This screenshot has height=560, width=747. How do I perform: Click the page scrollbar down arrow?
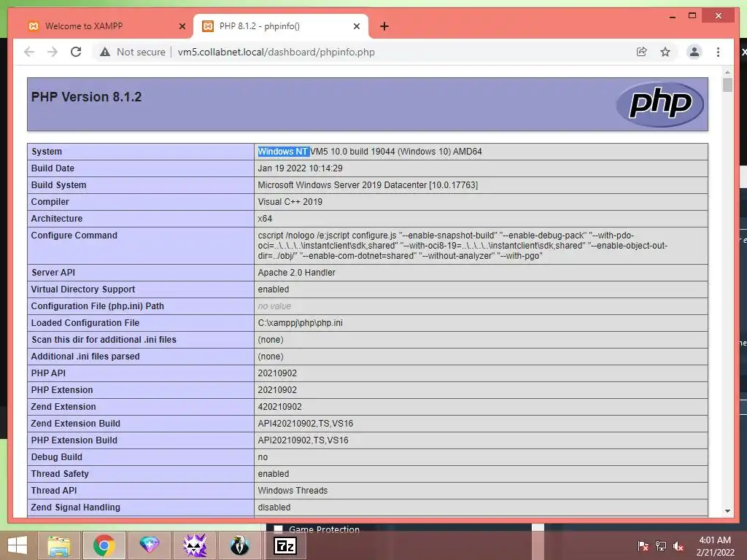(727, 511)
